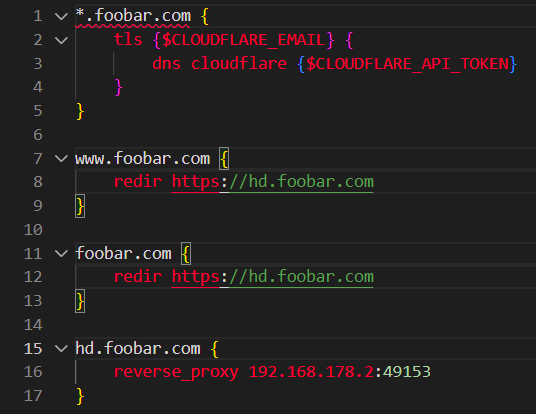The width and height of the screenshot is (536, 414).
Task: Collapse the www.foobar.com block fold arrow
Action: 61,159
